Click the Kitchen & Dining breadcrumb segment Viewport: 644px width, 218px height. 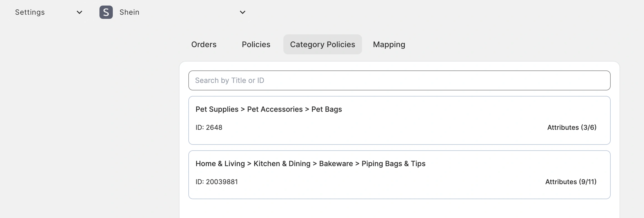(x=282, y=164)
